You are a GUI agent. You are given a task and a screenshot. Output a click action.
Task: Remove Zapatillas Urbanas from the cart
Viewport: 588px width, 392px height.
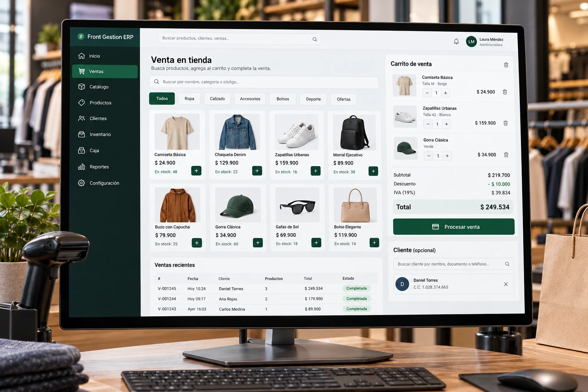tap(506, 123)
